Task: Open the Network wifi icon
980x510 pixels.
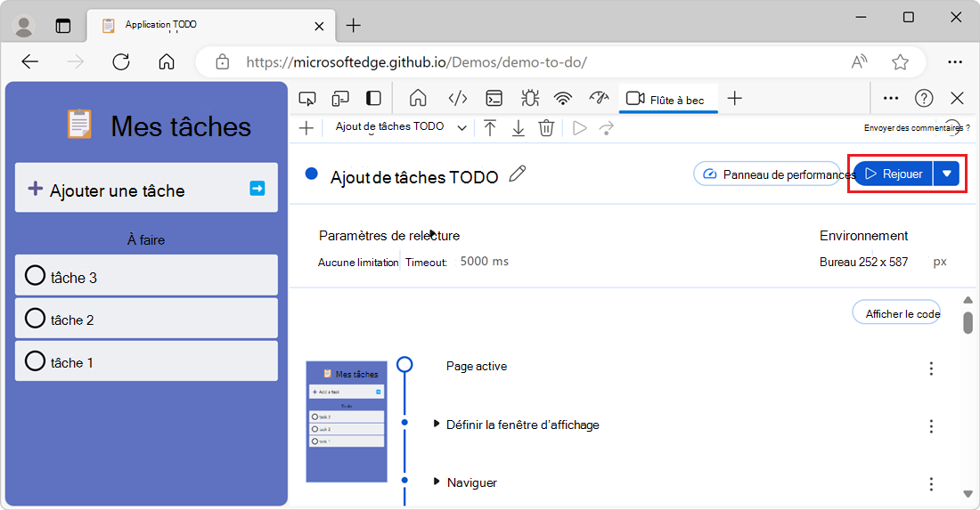Action: click(563, 99)
